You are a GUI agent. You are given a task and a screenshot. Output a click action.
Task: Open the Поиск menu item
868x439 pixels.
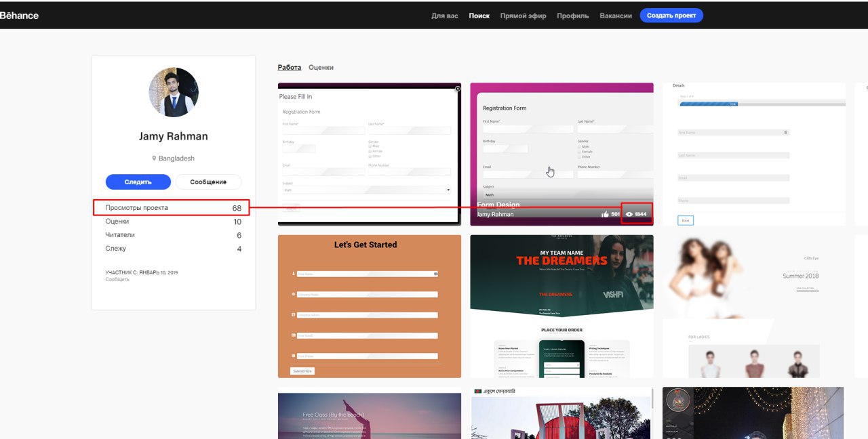point(479,16)
